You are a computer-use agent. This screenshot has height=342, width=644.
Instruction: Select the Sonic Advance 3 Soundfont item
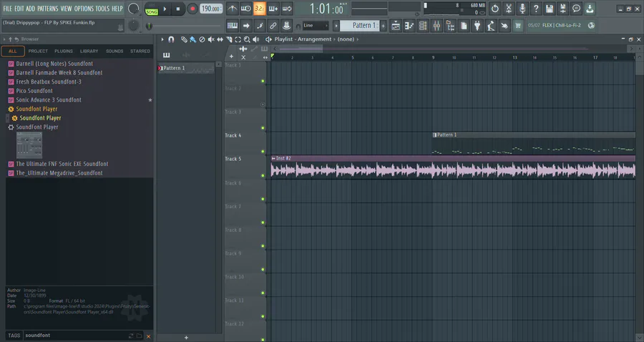pyautogui.click(x=49, y=99)
